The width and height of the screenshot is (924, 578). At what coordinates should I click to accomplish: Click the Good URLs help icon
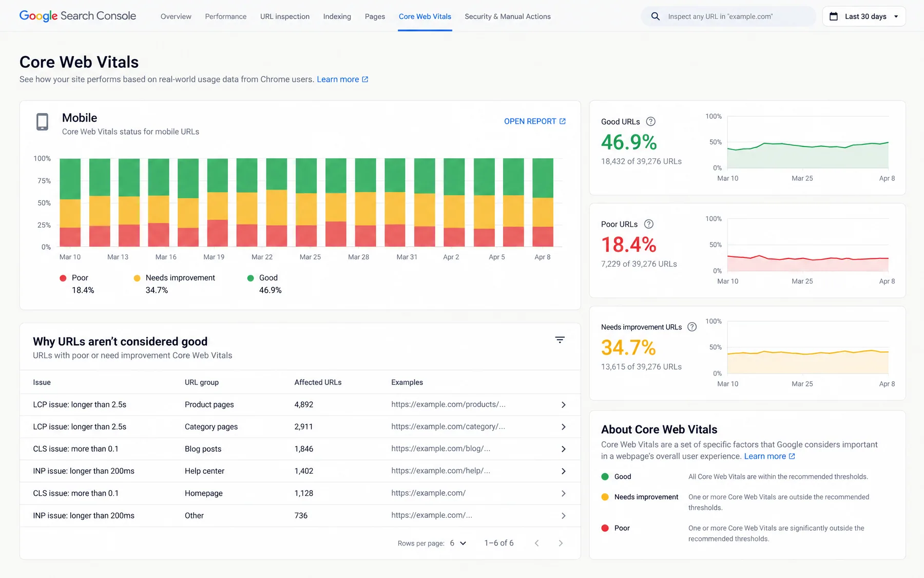pyautogui.click(x=650, y=121)
